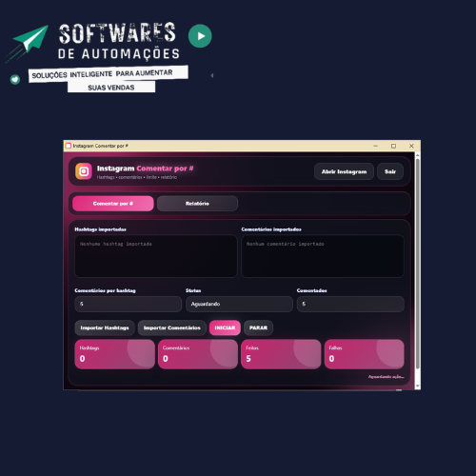This screenshot has height=476, width=476.
Task: Stop automation with PARAR button
Action: [258, 327]
